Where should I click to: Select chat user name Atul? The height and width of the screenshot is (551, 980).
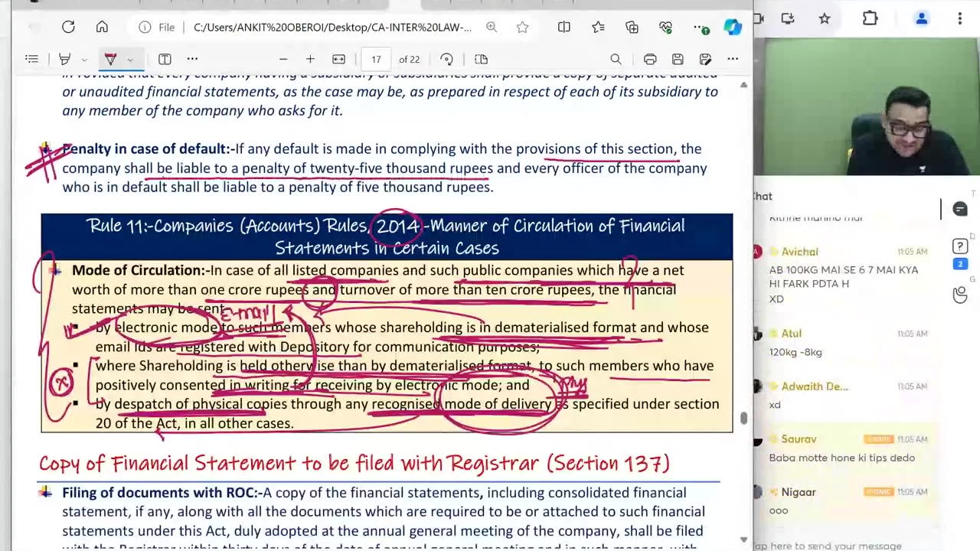[792, 334]
